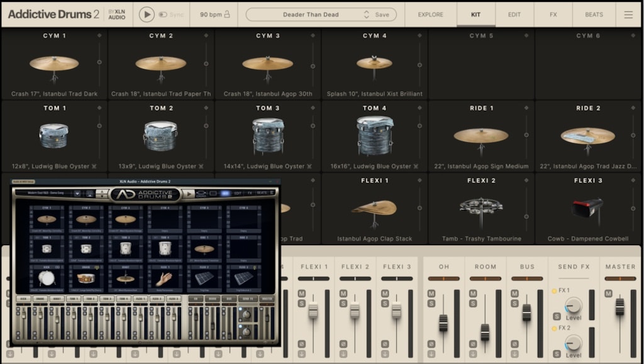Switch to the KIT tab
This screenshot has height=364, width=644.
pos(475,14)
